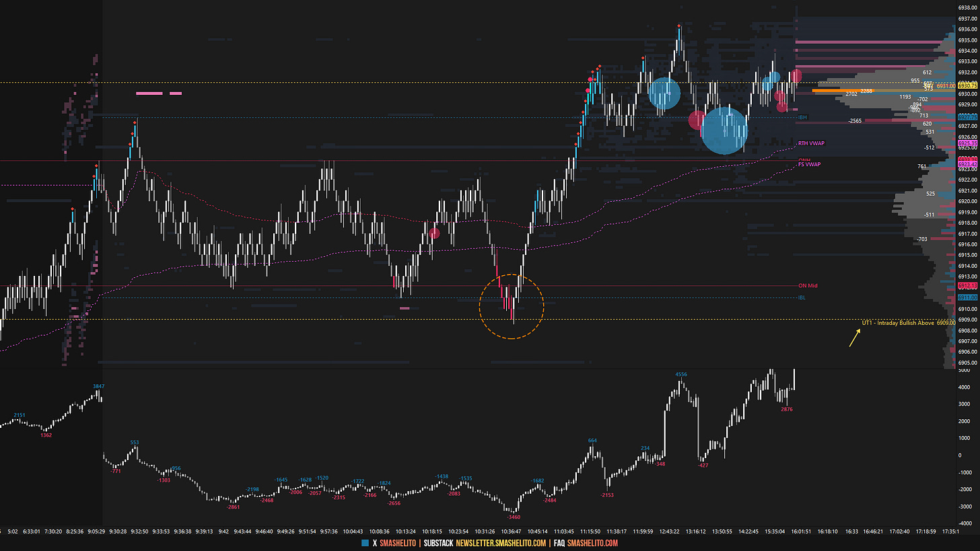The image size is (980, 551).
Task: Click 6916.00 on the price axis
Action: coord(967,244)
